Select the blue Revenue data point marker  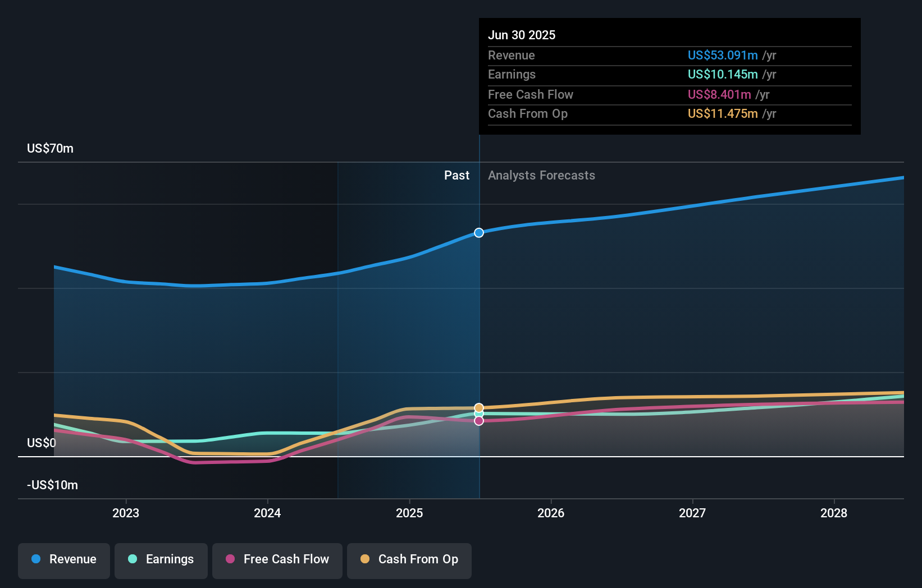tap(478, 232)
